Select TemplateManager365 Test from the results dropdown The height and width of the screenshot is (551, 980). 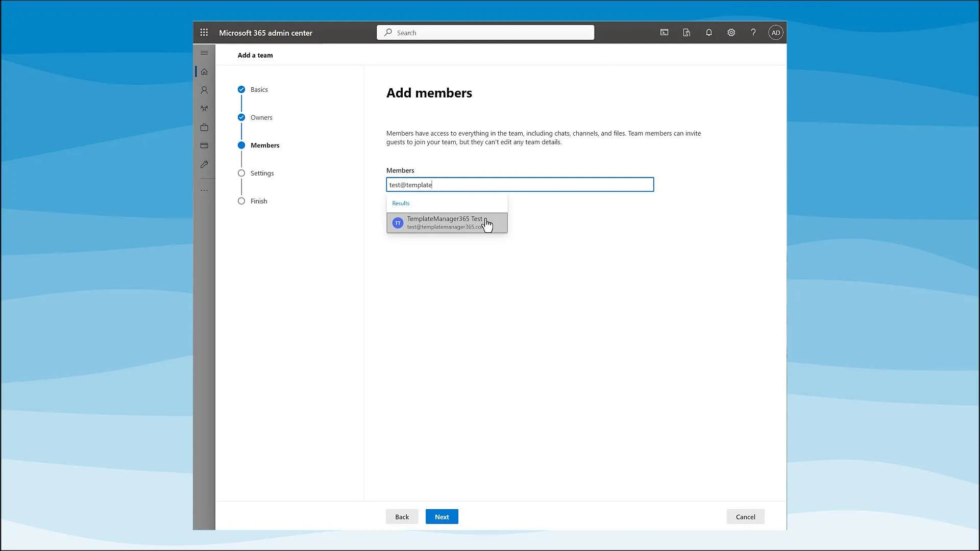(x=447, y=223)
